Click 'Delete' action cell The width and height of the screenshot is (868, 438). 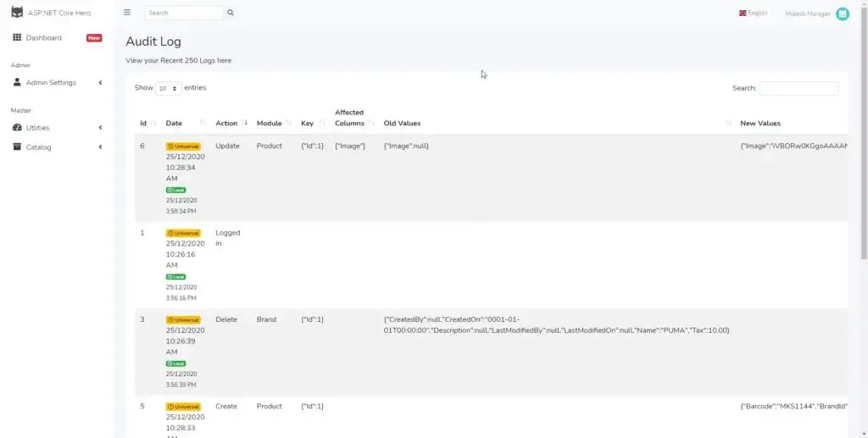(x=225, y=319)
